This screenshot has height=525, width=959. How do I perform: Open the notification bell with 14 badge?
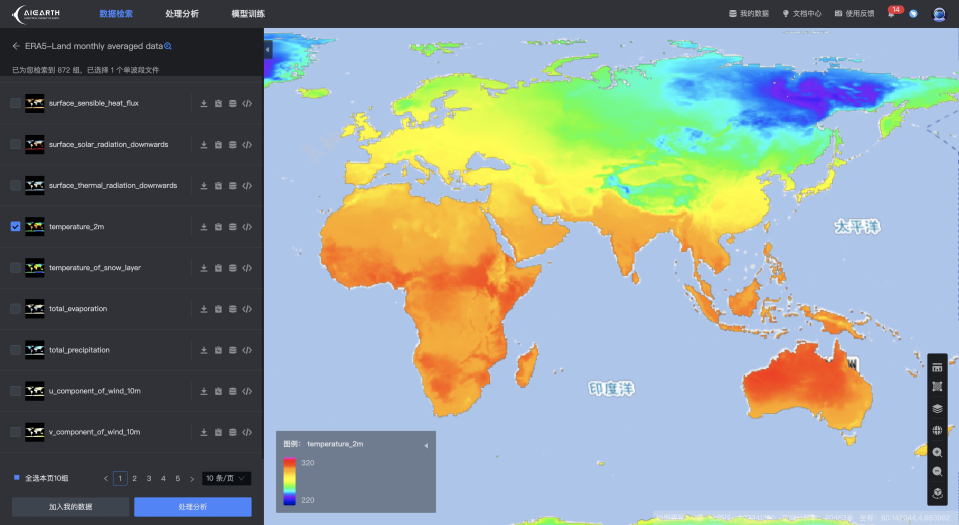pos(893,12)
